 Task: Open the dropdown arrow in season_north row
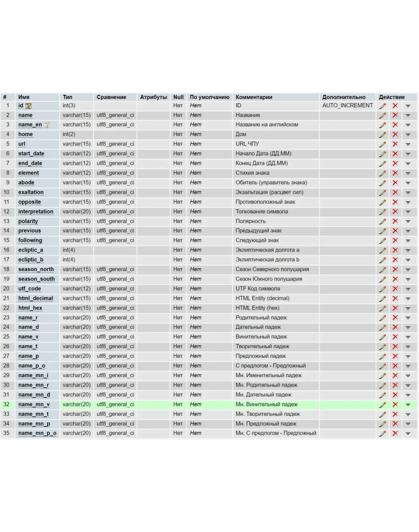coord(408,269)
